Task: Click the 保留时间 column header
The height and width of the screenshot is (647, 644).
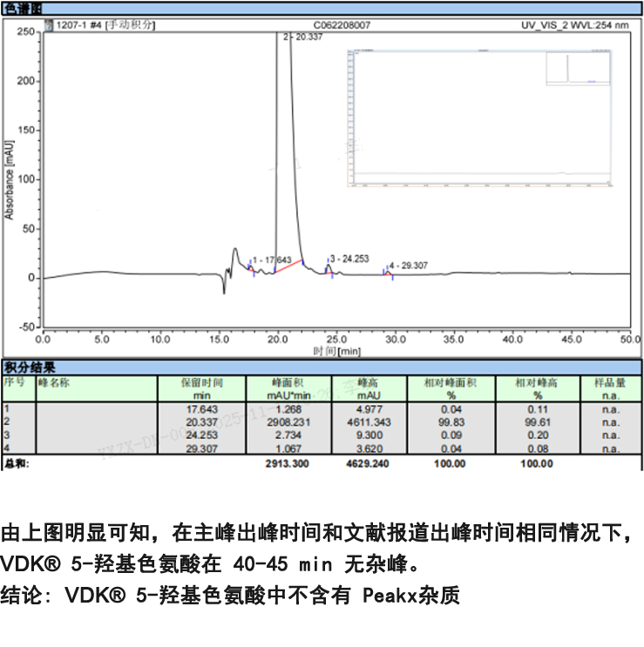Action: [x=201, y=382]
